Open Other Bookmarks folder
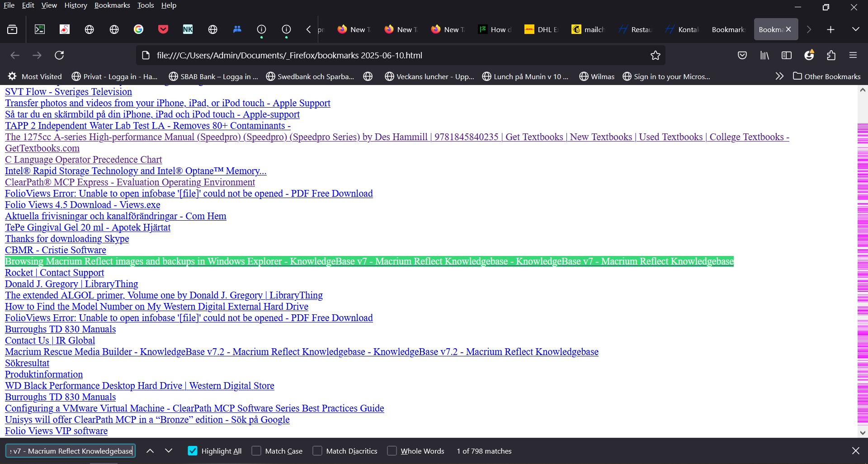 pyautogui.click(x=827, y=76)
